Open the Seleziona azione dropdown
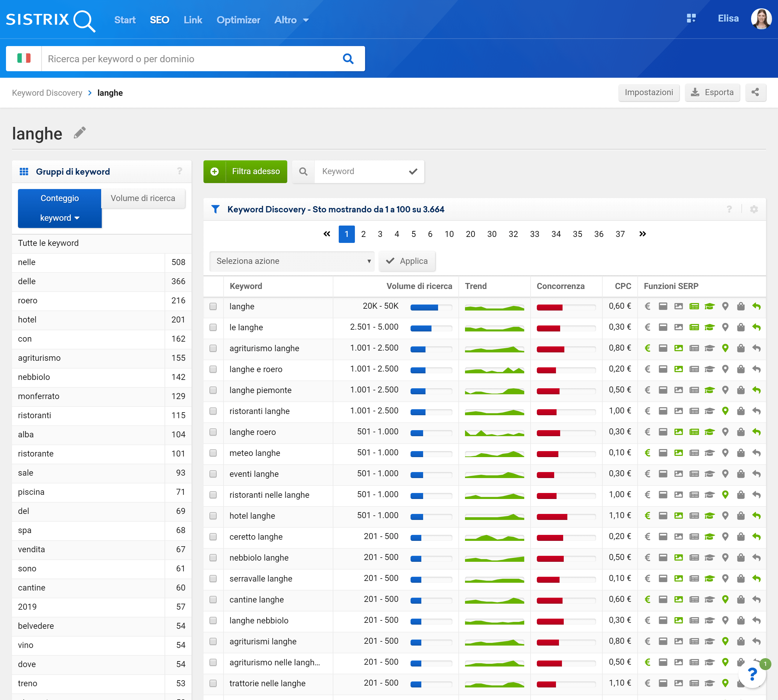The width and height of the screenshot is (778, 700). click(x=292, y=261)
